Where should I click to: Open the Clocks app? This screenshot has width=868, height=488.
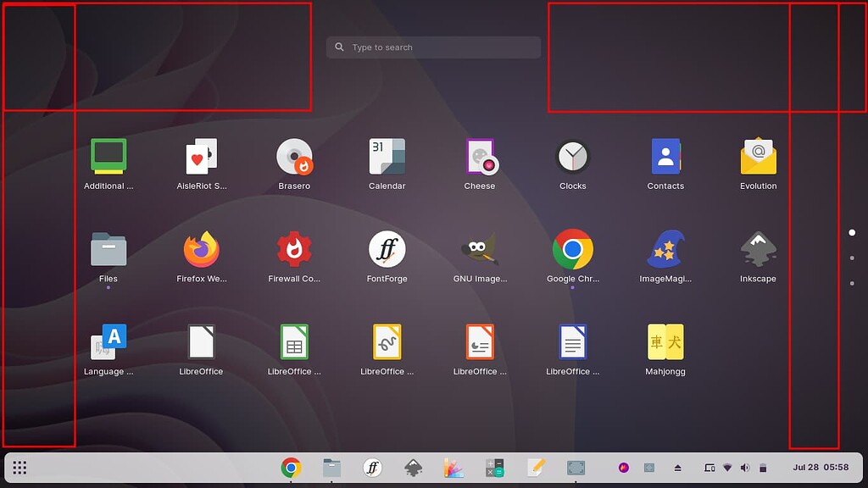click(573, 157)
